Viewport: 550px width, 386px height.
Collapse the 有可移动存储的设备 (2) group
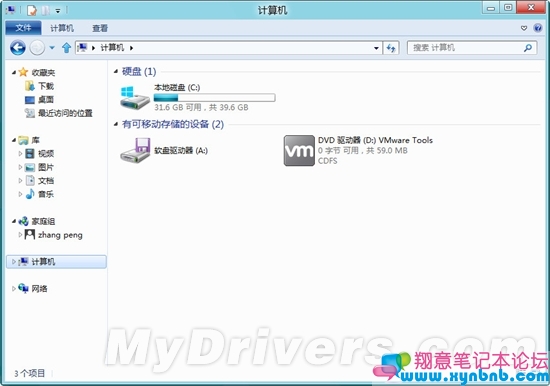click(116, 124)
